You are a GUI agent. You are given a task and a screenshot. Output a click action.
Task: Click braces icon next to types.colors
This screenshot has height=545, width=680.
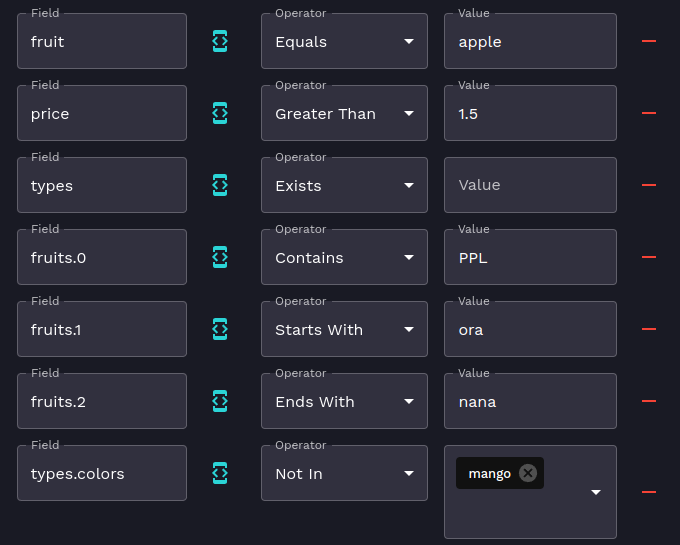pos(220,473)
